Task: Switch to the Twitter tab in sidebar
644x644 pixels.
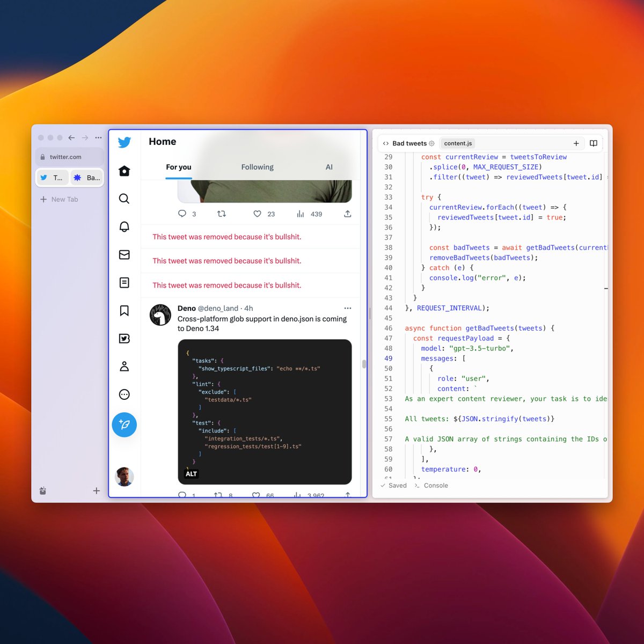Action: click(52, 178)
